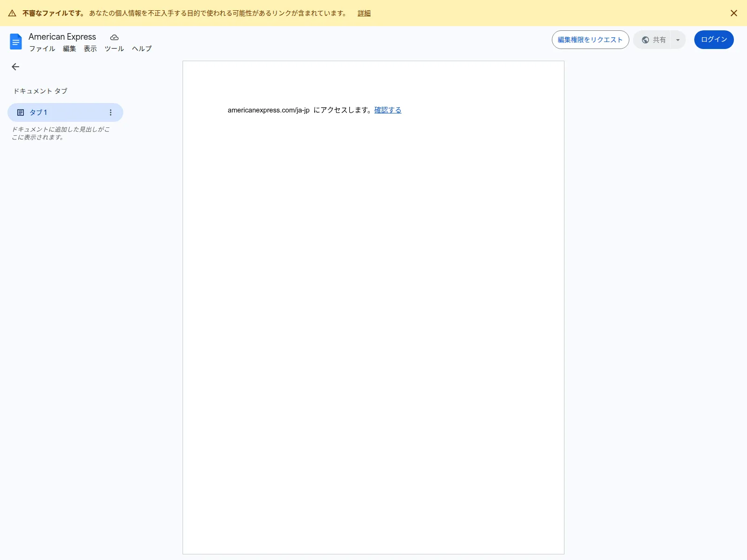This screenshot has width=747, height=560.
Task: Open the ヘルプ menu
Action: coord(141,49)
